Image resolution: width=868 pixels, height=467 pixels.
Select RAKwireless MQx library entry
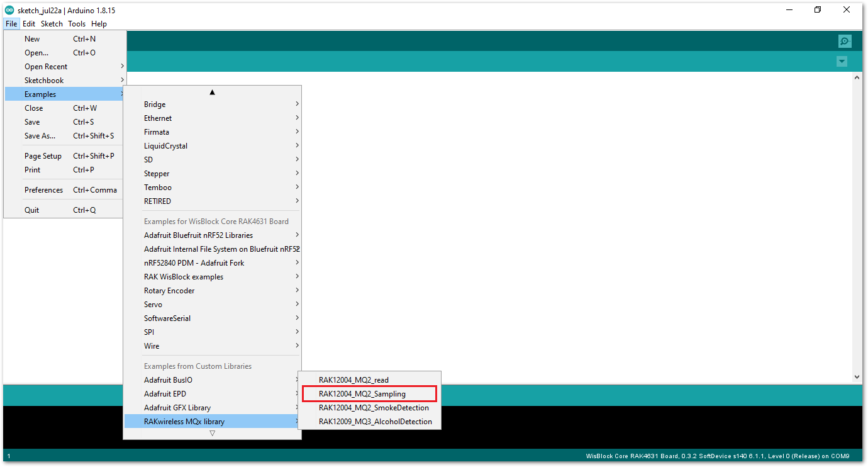[x=213, y=422]
